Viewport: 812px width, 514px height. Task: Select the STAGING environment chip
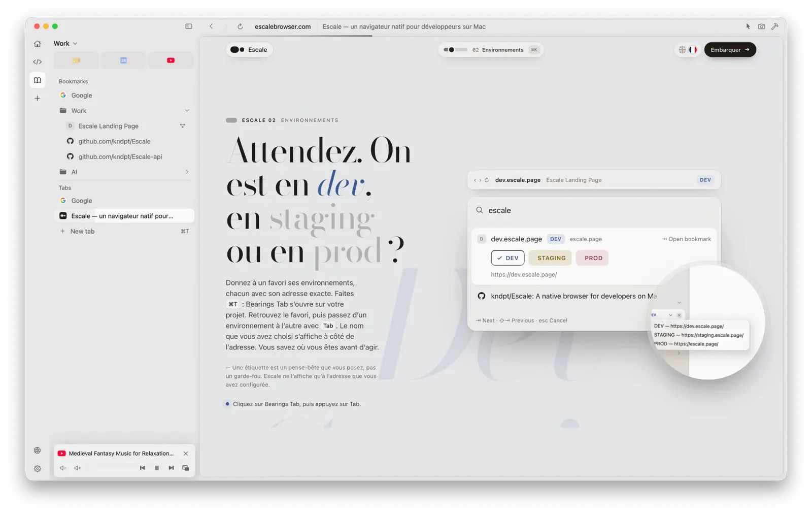(x=551, y=258)
